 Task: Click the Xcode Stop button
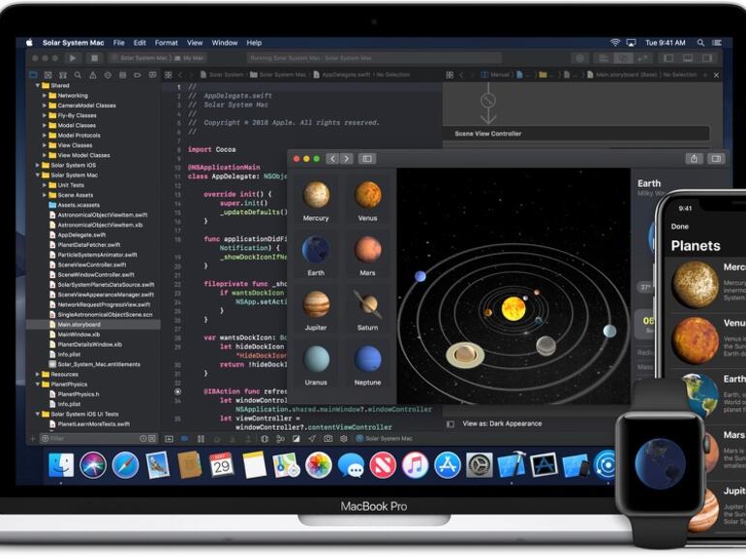(x=94, y=58)
